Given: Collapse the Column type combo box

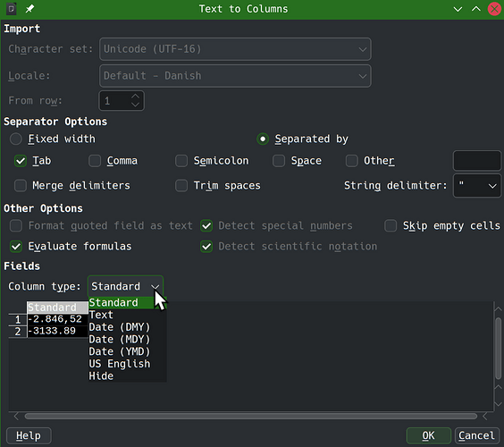Looking at the screenshot, I should [x=125, y=286].
